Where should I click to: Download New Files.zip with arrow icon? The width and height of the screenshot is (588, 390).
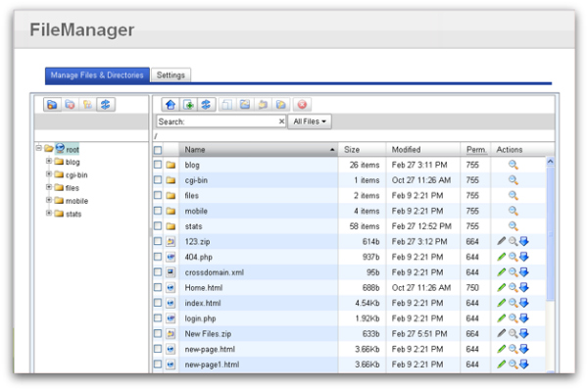[524, 334]
